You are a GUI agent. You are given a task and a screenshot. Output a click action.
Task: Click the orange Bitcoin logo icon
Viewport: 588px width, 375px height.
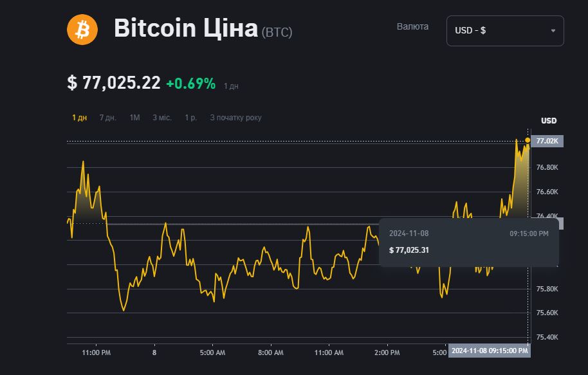pos(82,28)
